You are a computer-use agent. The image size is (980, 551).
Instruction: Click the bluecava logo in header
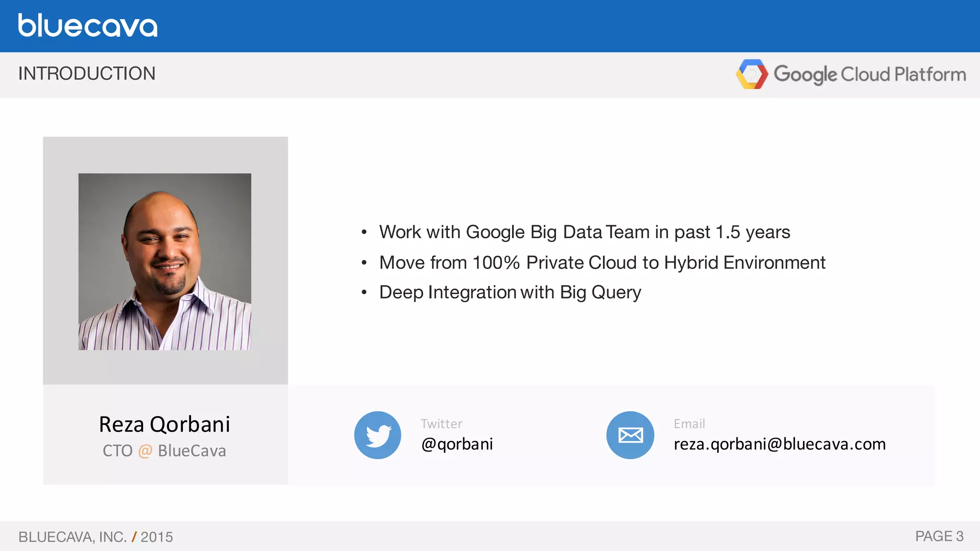tap(88, 25)
